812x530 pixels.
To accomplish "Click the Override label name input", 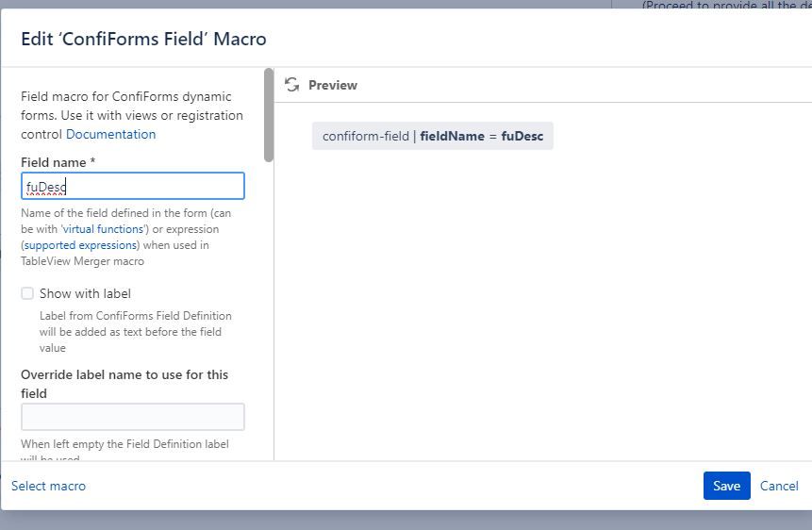I will 133,417.
